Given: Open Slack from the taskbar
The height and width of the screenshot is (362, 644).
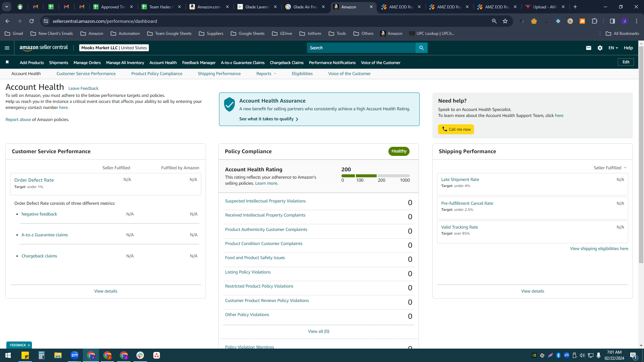Looking at the screenshot, I should (140, 355).
